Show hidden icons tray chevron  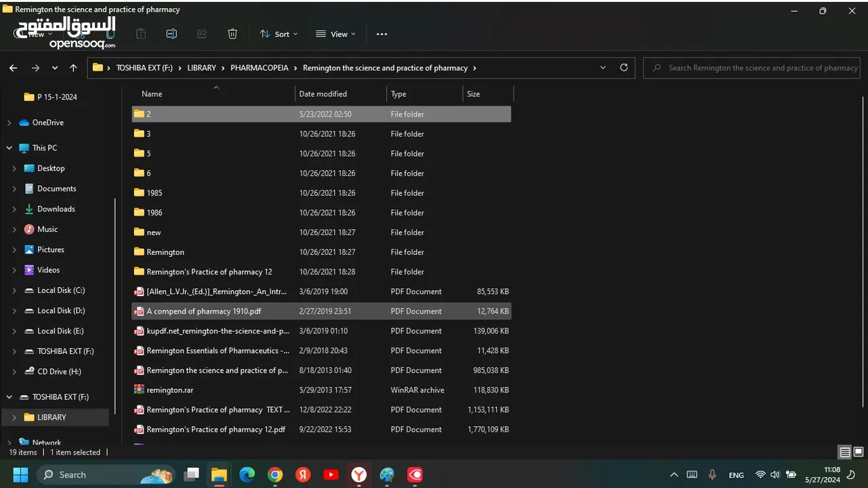(674, 475)
